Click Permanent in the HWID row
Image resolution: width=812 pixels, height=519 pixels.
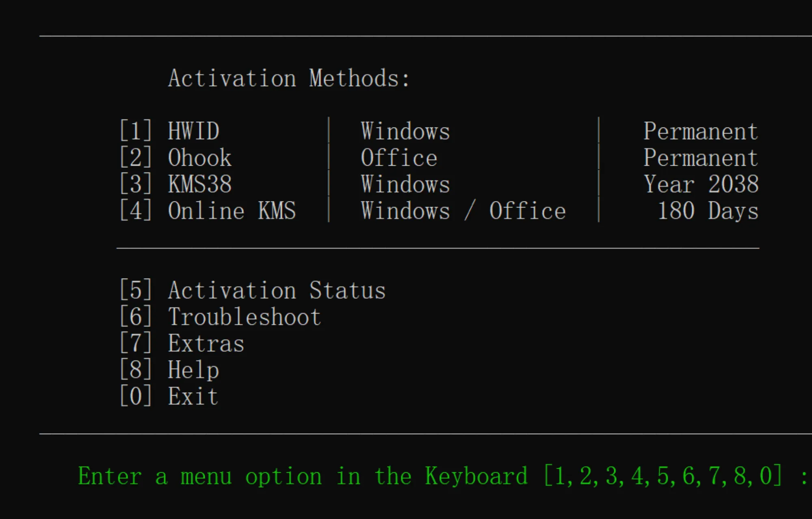pos(701,131)
